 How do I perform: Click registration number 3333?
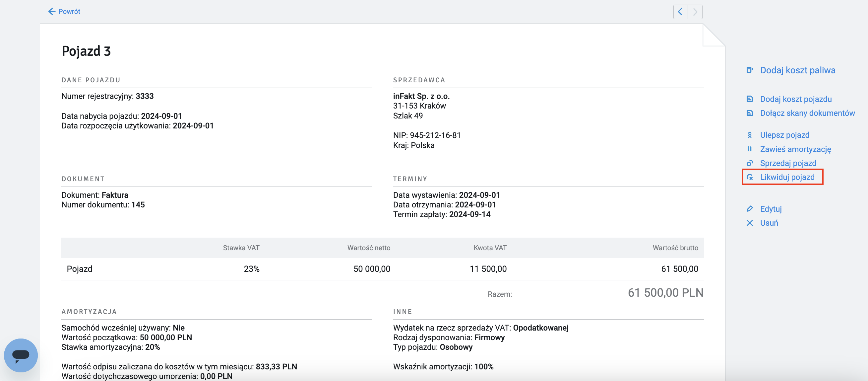(145, 97)
